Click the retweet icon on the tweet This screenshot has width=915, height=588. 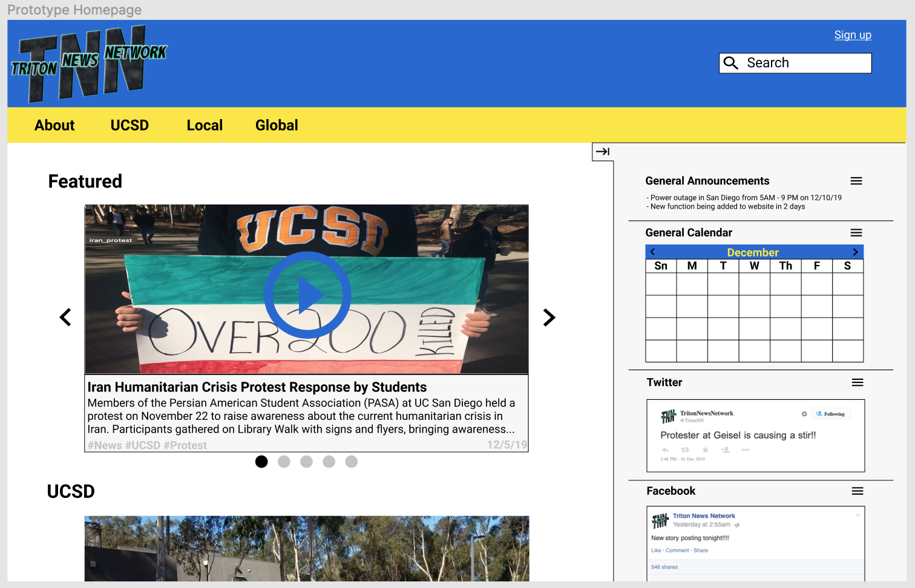pos(685,449)
